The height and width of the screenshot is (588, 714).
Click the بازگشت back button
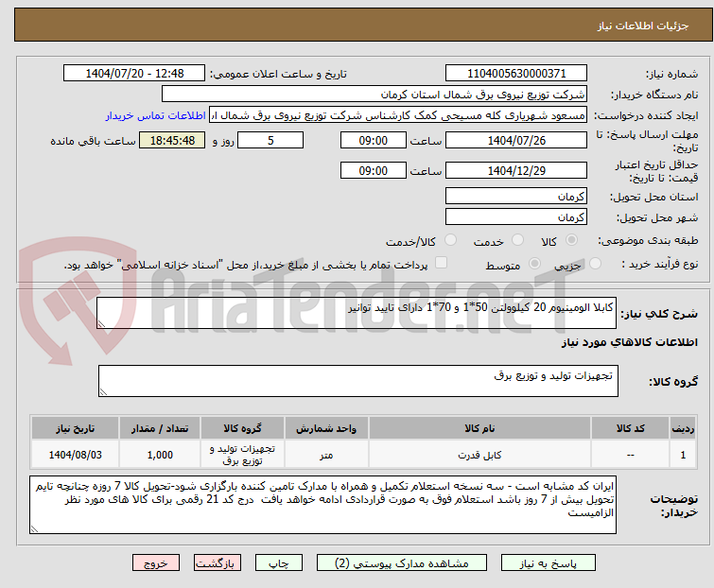[x=218, y=563]
